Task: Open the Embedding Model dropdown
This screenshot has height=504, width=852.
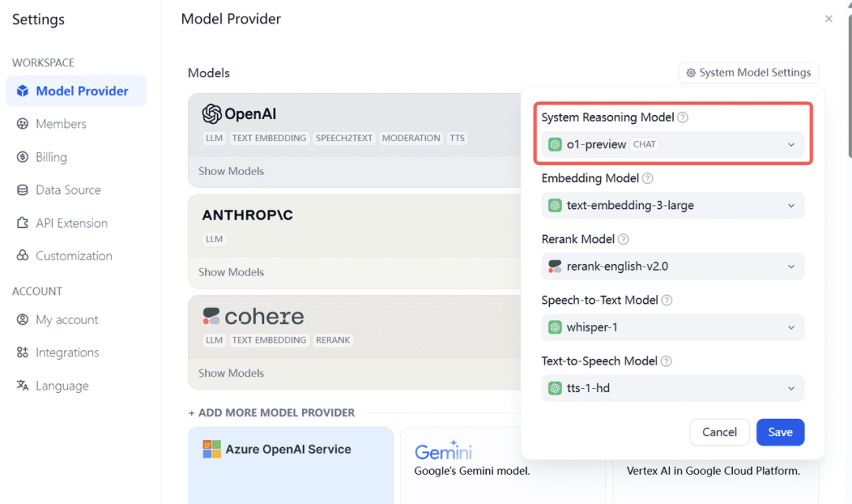Action: point(673,205)
